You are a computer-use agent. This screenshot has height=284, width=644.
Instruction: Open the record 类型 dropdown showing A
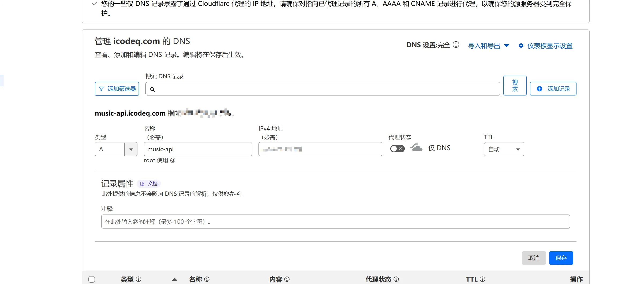pos(116,149)
